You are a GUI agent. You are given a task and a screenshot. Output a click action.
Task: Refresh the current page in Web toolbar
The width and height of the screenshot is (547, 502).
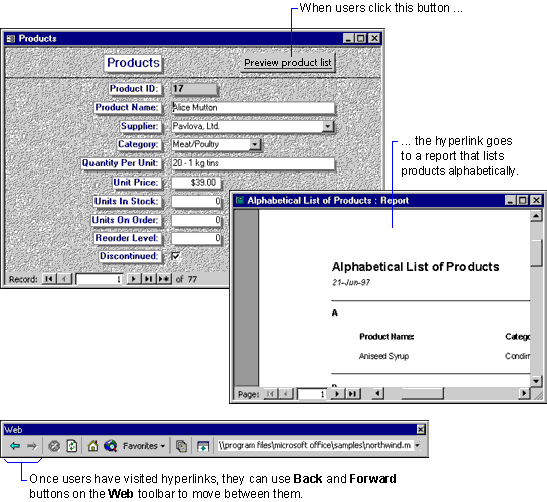pos(72,446)
